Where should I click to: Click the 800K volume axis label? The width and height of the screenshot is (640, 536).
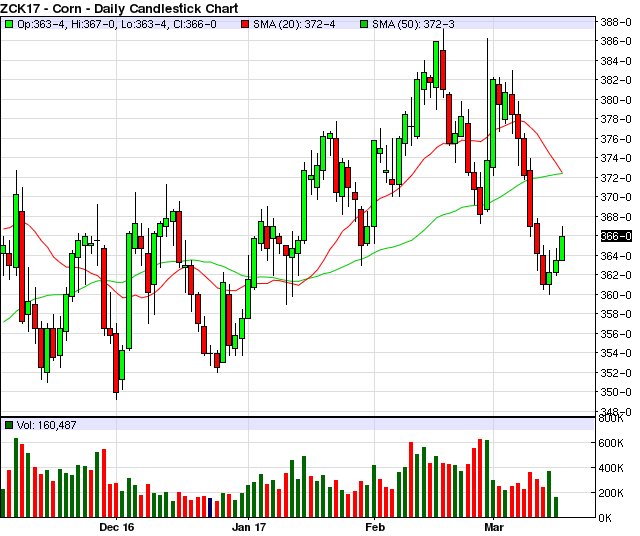[x=611, y=419]
